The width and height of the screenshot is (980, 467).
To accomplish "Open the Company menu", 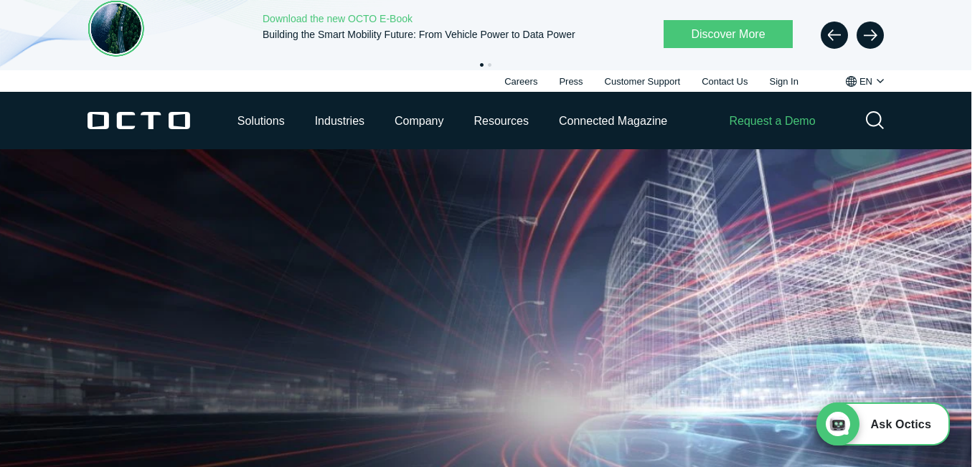I will coord(419,121).
